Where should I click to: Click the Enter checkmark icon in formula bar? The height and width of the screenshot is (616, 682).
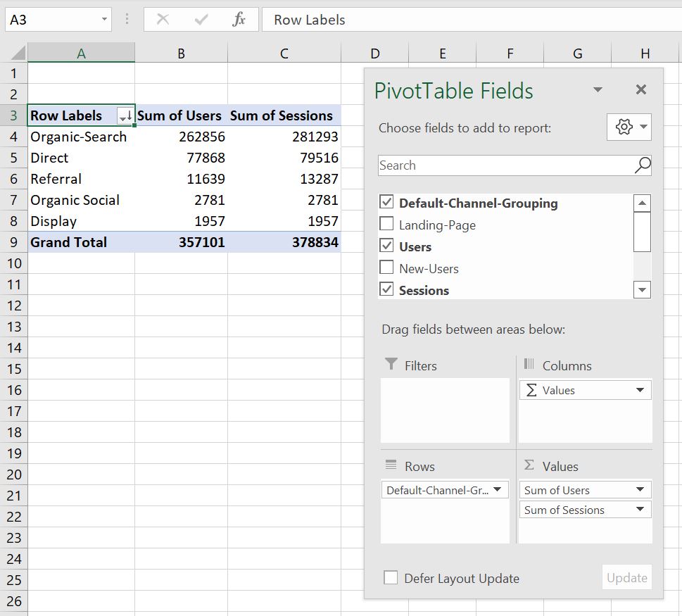[201, 20]
